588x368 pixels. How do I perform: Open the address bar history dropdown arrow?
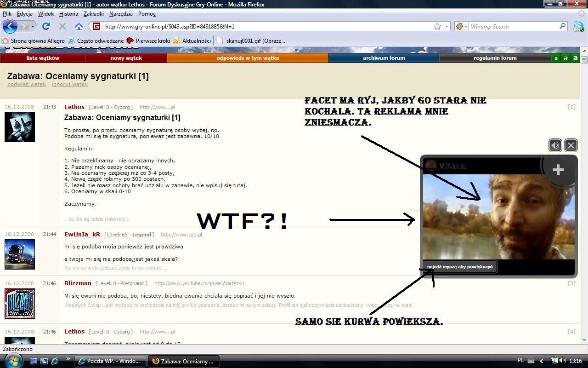(447, 26)
